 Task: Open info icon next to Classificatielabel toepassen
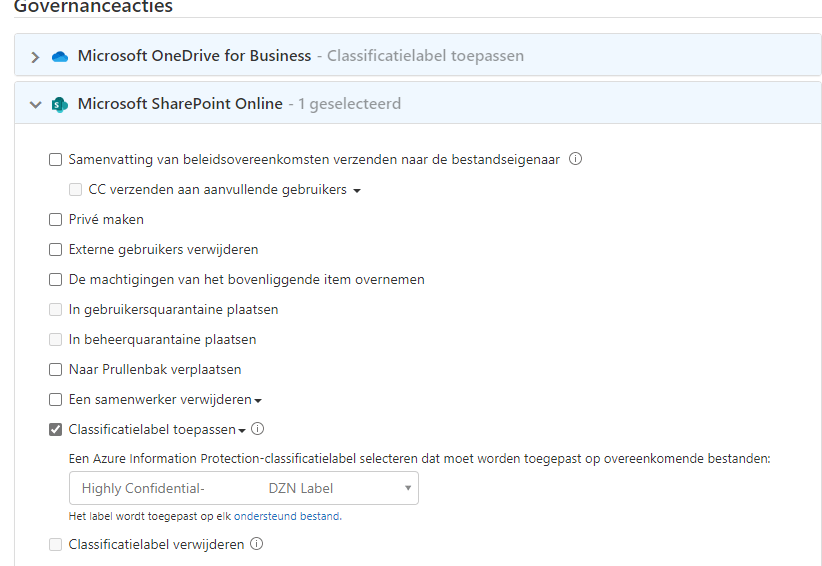pos(257,429)
